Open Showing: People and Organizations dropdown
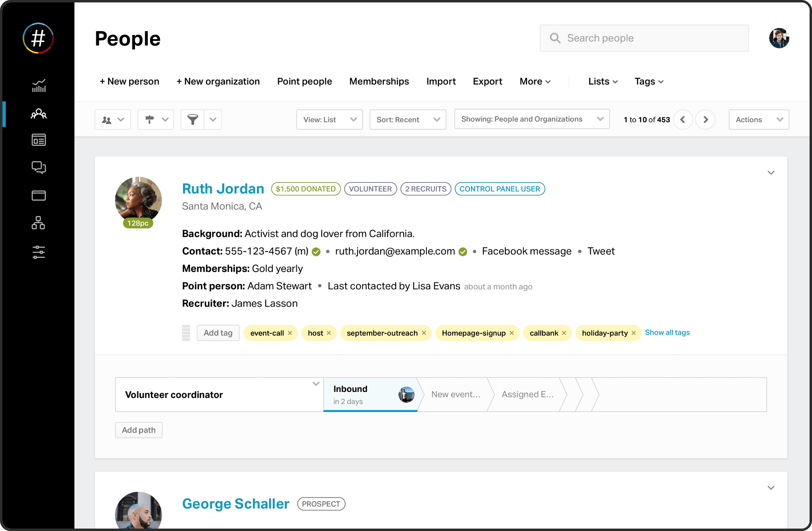Image resolution: width=812 pixels, height=531 pixels. pos(532,119)
